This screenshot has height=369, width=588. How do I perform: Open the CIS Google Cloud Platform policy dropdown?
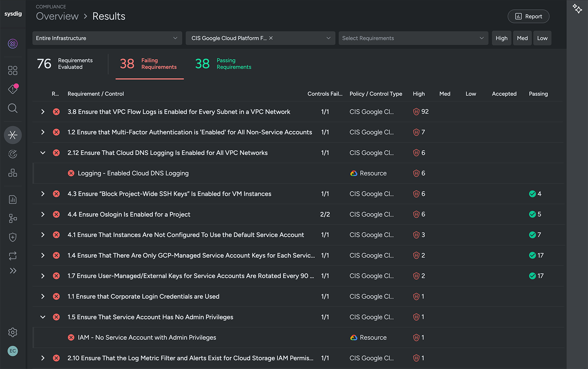[261, 38]
